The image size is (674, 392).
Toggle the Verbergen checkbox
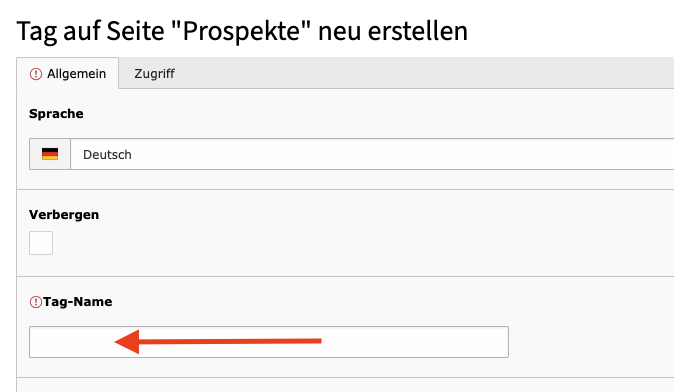[x=41, y=243]
